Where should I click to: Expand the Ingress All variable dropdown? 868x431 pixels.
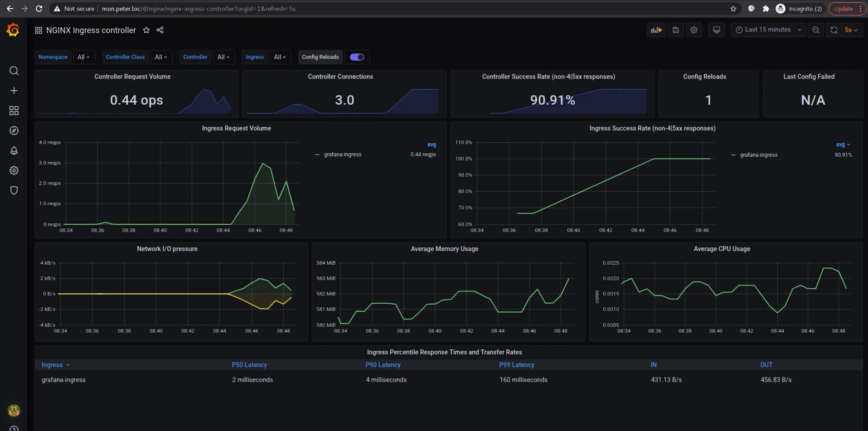click(280, 57)
